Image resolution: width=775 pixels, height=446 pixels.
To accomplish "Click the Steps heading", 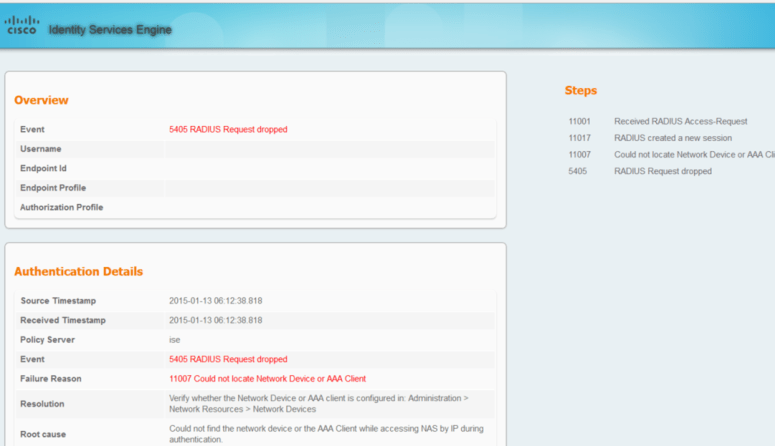I will pos(580,91).
